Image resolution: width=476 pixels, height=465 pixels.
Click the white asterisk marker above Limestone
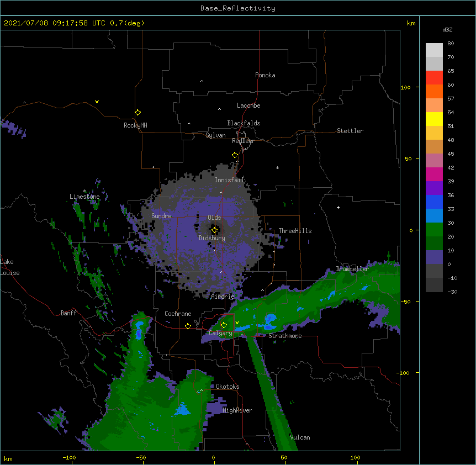[x=84, y=191]
